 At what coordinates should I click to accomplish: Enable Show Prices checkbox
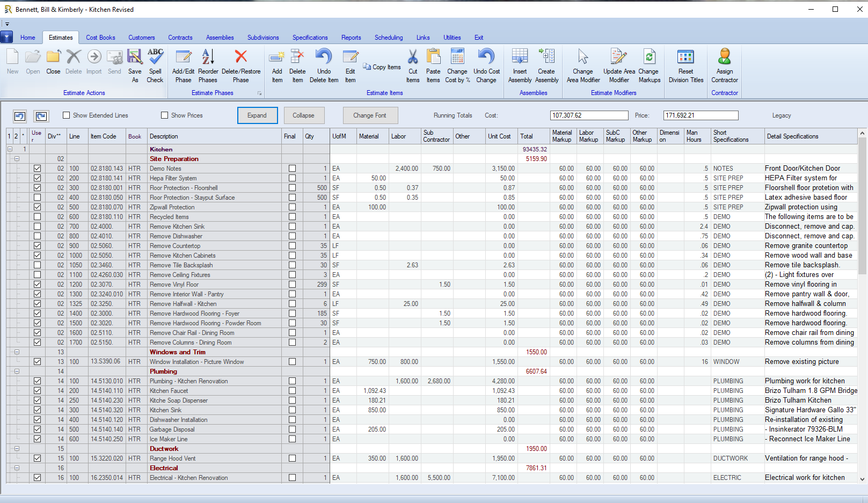click(165, 115)
